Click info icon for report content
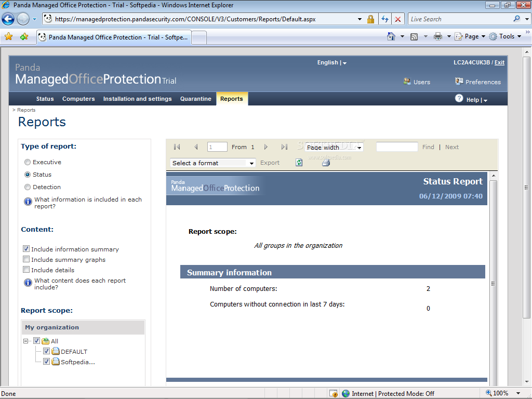The width and height of the screenshot is (532, 399). tap(28, 283)
